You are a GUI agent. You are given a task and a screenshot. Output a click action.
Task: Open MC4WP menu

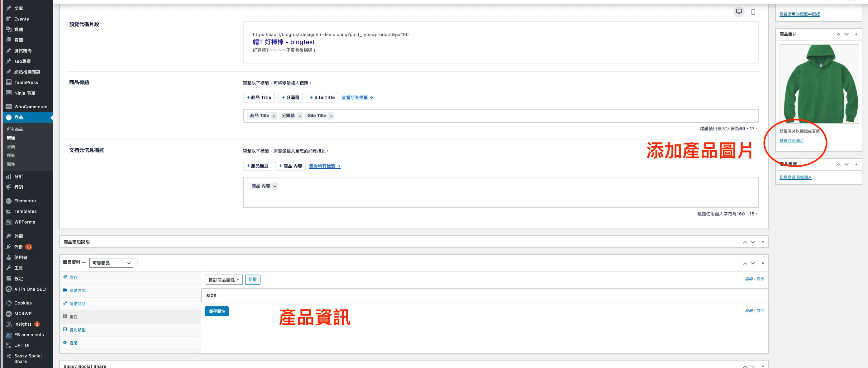click(23, 314)
